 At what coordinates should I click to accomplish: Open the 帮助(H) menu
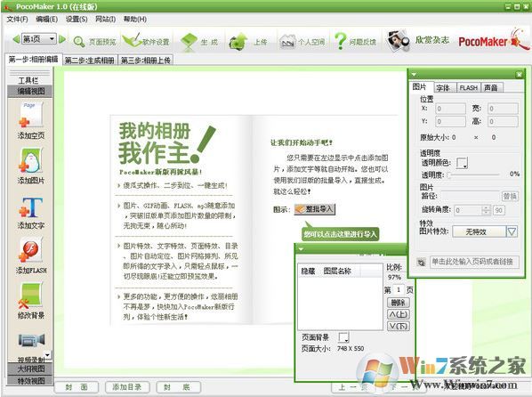[135, 19]
